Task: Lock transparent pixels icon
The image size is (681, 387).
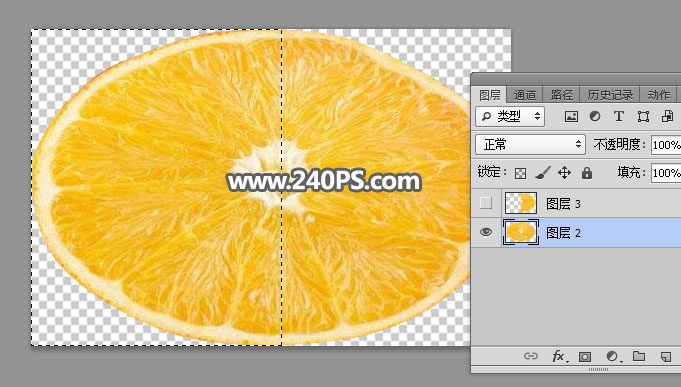Action: [x=520, y=173]
